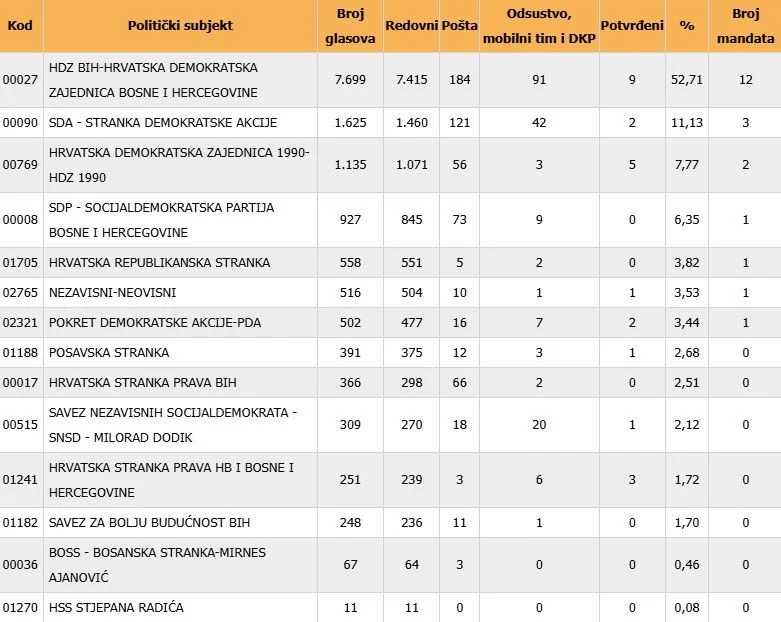Select the Potvrđeni column header

coord(632,25)
